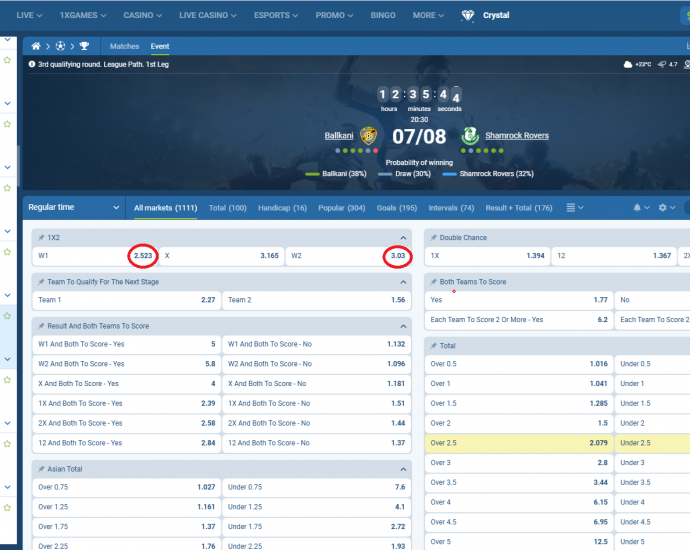Screen dimensions: 690x550
Task: Select the Total (100) tab
Action: tap(228, 208)
